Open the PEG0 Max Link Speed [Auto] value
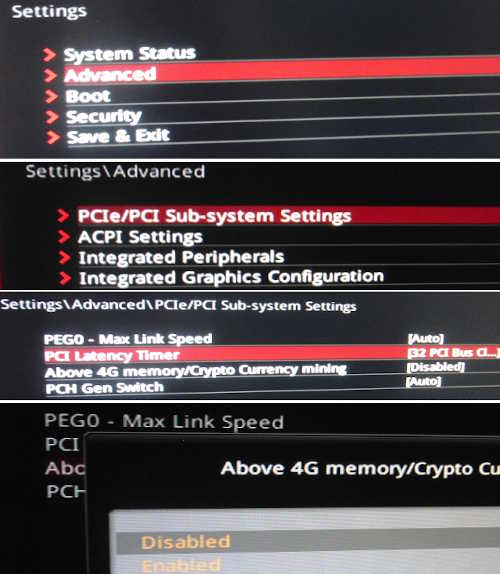 [426, 338]
